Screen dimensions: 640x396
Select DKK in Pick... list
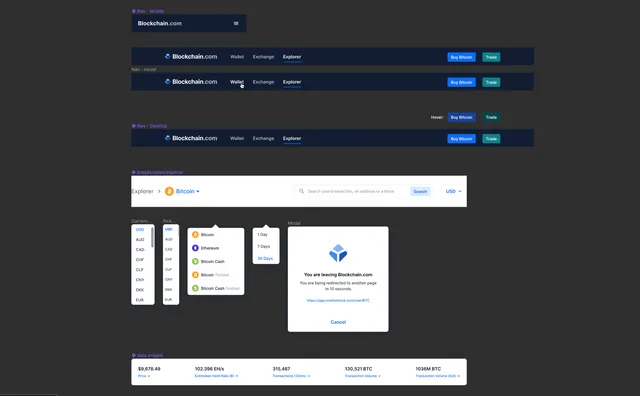[x=169, y=289]
